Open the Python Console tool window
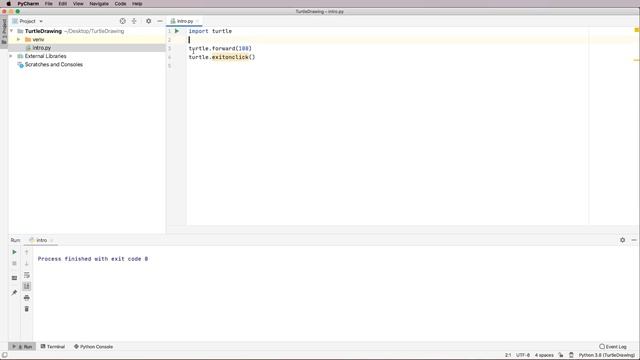Screen dimensions: 640x360 [x=93, y=347]
